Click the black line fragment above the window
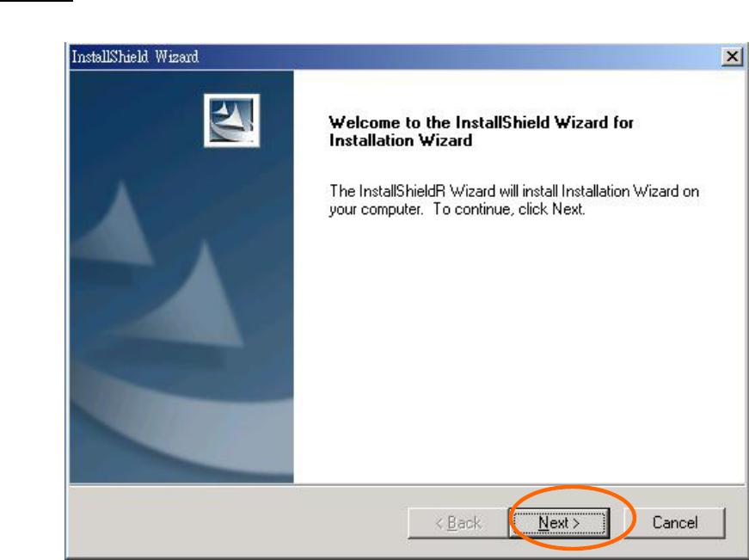Viewport: 749px width, 560px height. point(36,1)
